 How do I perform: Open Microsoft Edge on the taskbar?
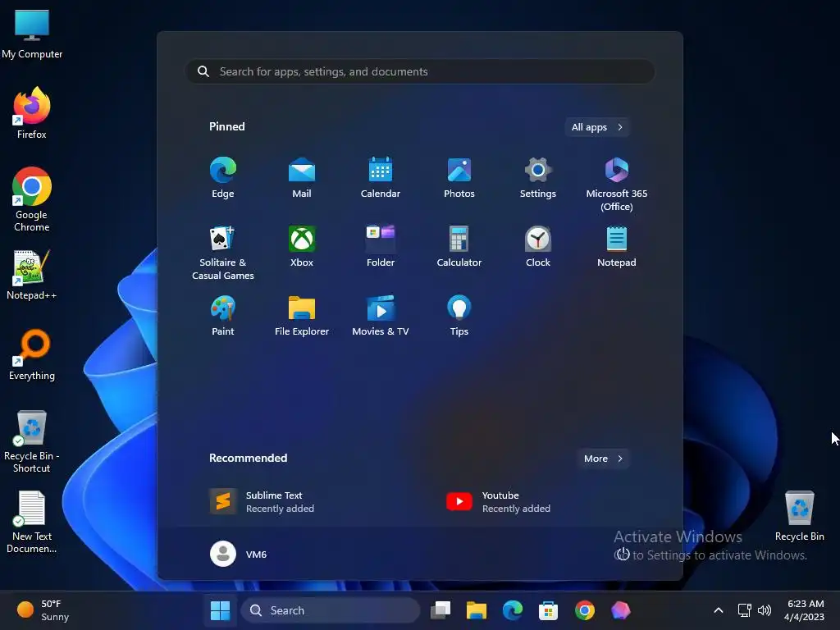[513, 610]
